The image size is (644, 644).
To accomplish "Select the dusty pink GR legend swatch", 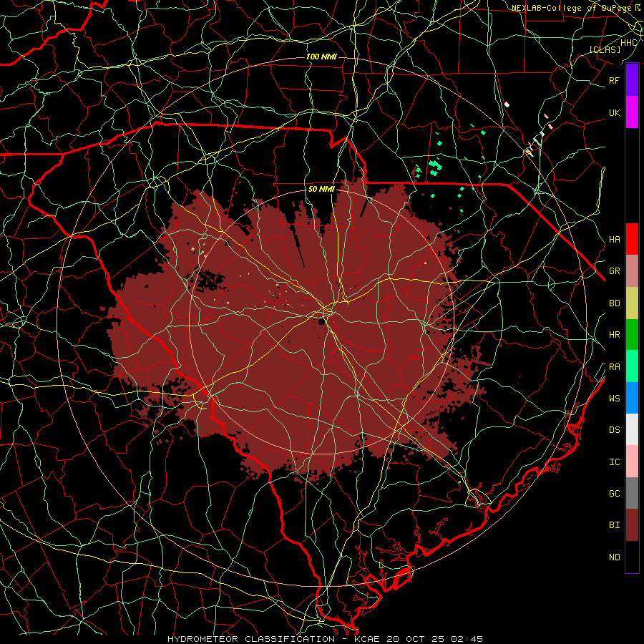I will pos(632,271).
